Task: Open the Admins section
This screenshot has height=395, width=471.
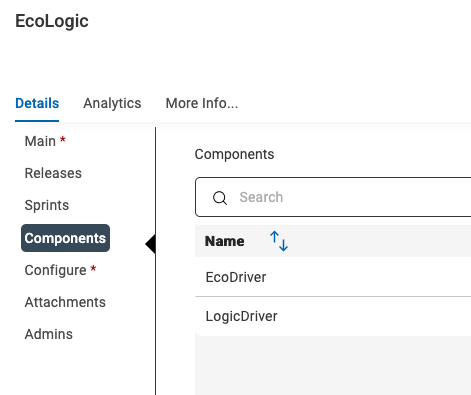Action: point(49,334)
